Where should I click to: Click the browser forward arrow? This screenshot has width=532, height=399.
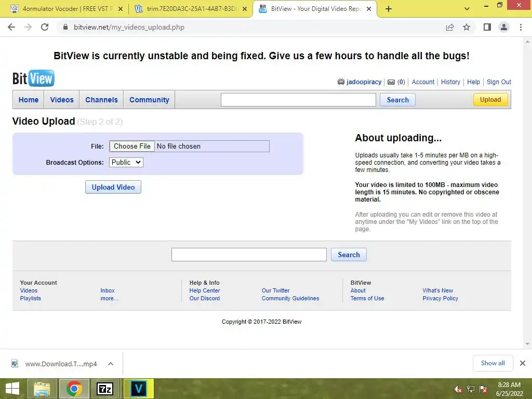(x=28, y=27)
